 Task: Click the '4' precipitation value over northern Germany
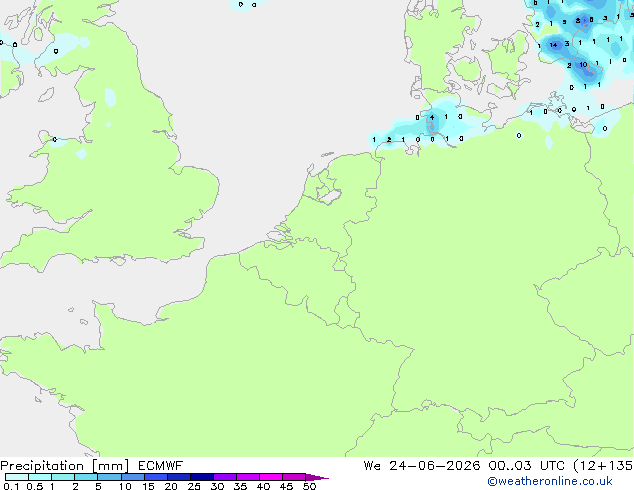(432, 117)
